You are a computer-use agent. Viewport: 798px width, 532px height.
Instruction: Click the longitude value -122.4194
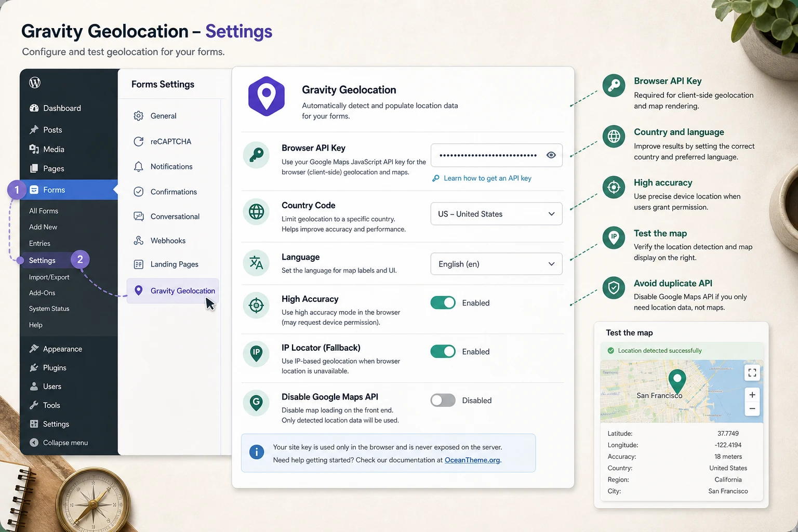[728, 445]
